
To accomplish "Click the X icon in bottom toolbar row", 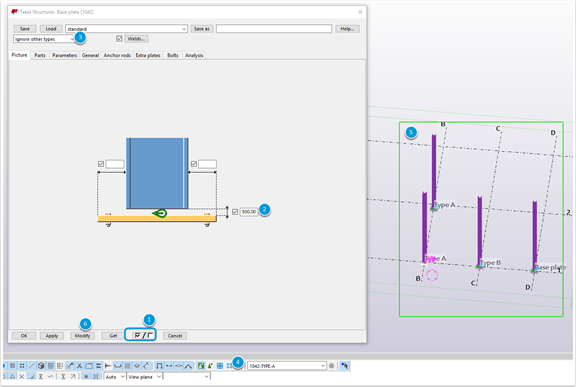I will pyautogui.click(x=22, y=376).
